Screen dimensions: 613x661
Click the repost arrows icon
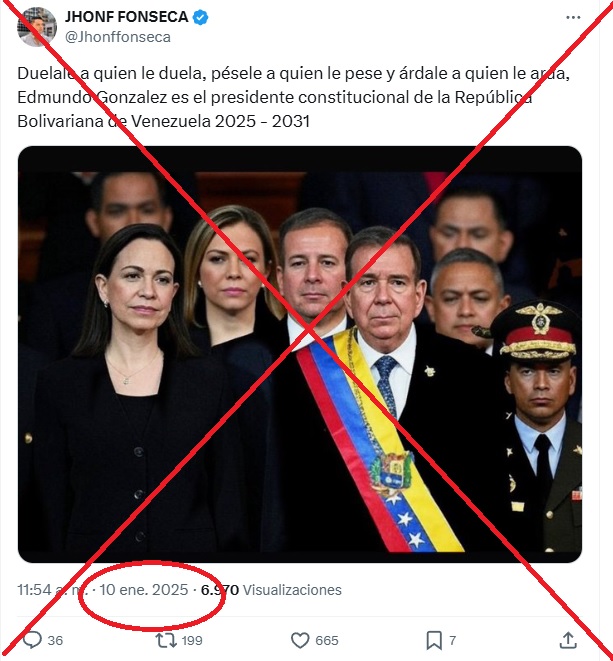click(x=166, y=640)
